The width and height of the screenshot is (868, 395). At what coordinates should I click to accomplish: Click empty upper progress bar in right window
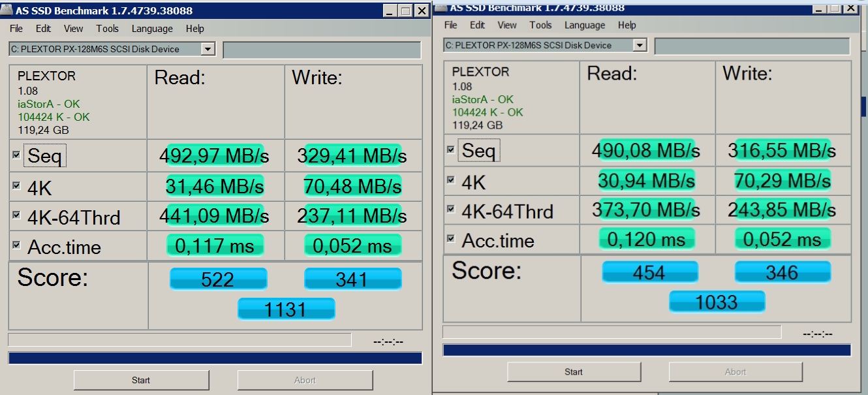pos(612,332)
